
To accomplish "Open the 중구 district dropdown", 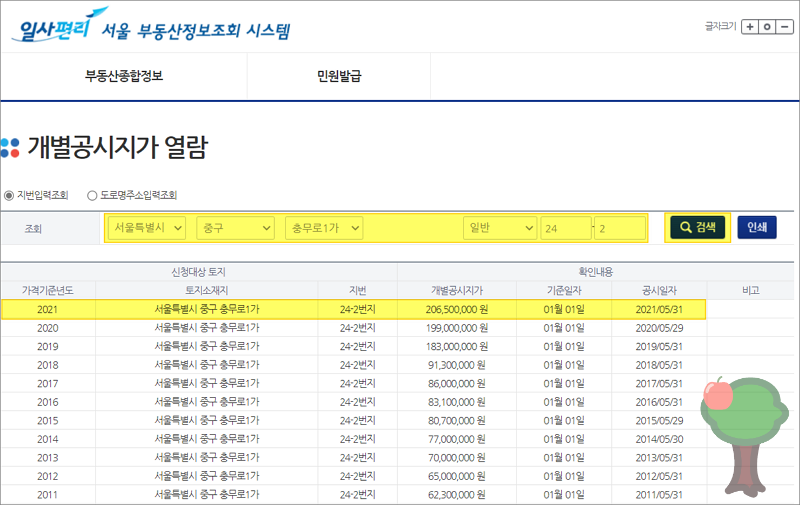I will (x=236, y=228).
